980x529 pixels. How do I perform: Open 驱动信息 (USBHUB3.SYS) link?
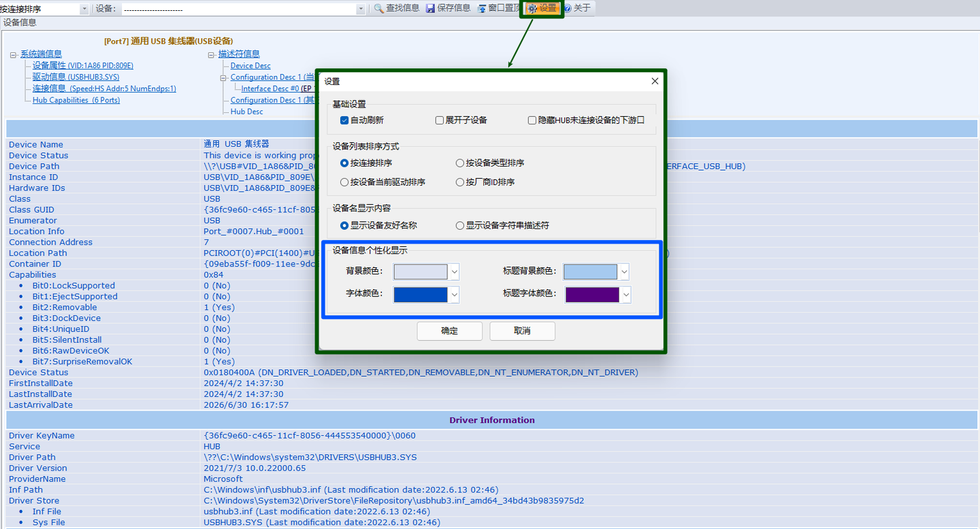point(76,78)
